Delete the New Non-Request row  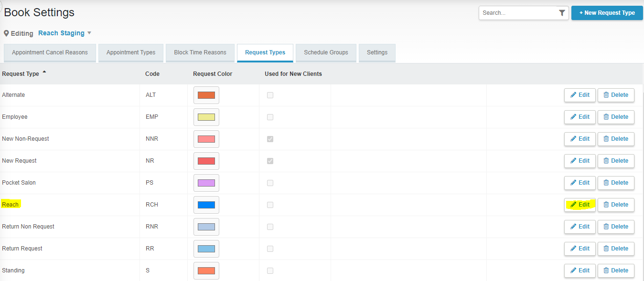tap(616, 139)
